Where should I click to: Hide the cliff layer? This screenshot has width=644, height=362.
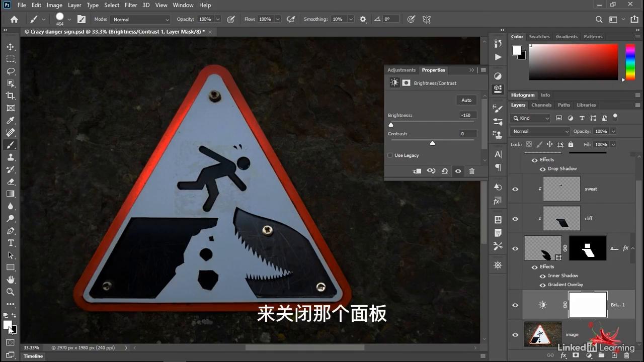(x=515, y=218)
